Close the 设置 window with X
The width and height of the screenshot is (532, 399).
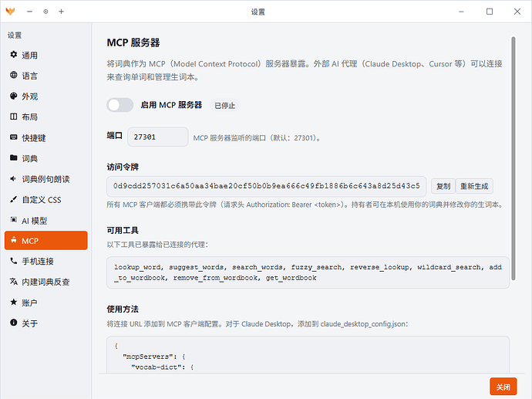(x=517, y=12)
